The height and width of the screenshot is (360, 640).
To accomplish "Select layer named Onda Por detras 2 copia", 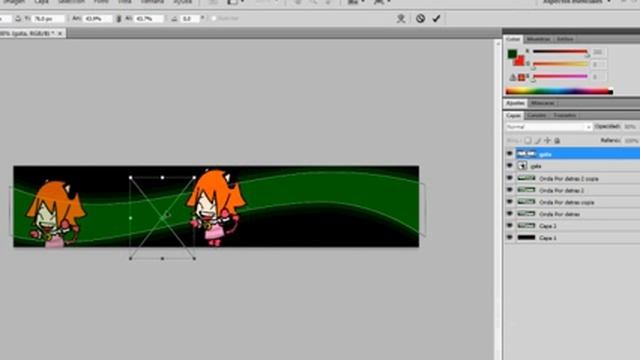I will 569,179.
